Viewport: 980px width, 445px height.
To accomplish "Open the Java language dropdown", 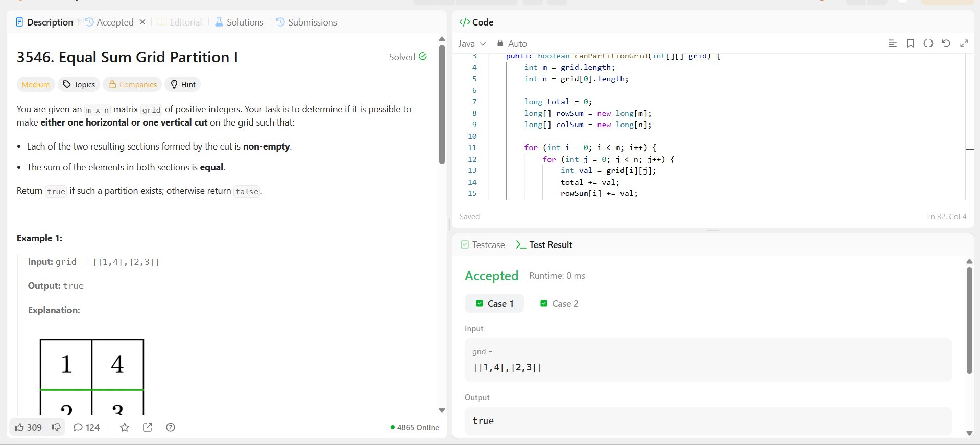I will click(471, 44).
